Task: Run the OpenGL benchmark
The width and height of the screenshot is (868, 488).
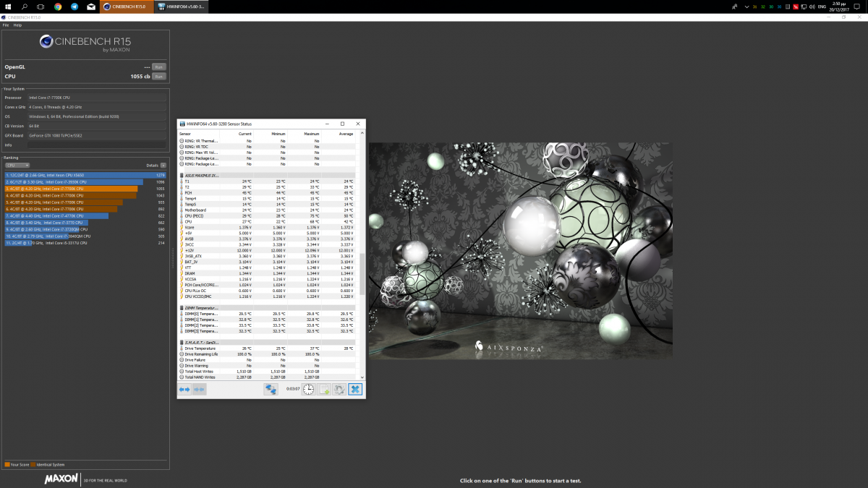Action: pyautogui.click(x=158, y=67)
